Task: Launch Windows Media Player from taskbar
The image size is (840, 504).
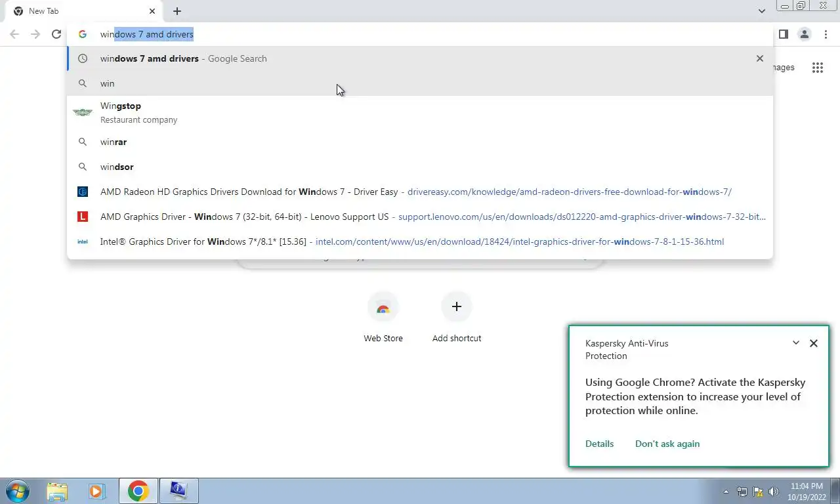Action: (96, 491)
